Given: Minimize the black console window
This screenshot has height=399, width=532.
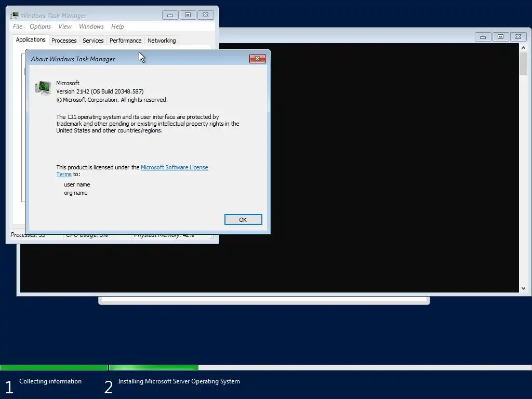Looking at the screenshot, I should [x=483, y=37].
